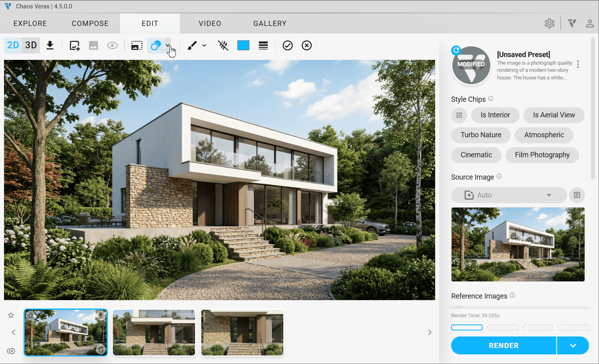This screenshot has width=599, height=364.
Task: Open the Source Image Auto dropdown
Action: coord(509,195)
